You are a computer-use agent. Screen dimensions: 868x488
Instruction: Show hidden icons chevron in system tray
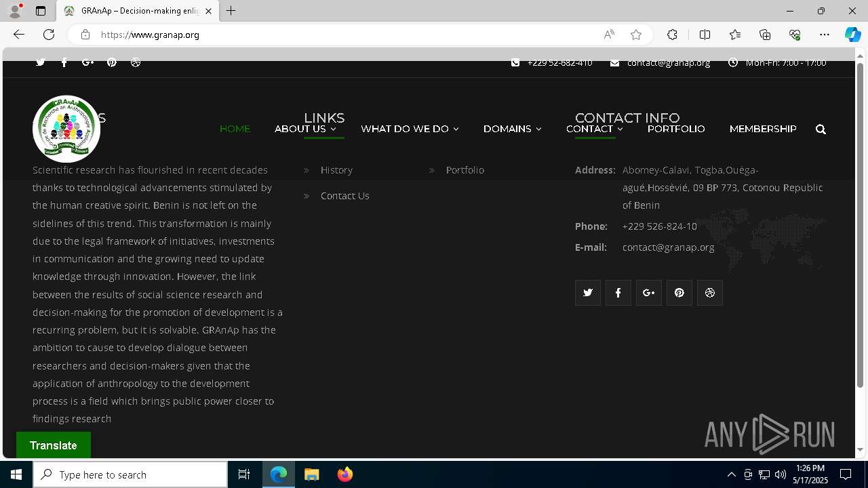(x=731, y=474)
